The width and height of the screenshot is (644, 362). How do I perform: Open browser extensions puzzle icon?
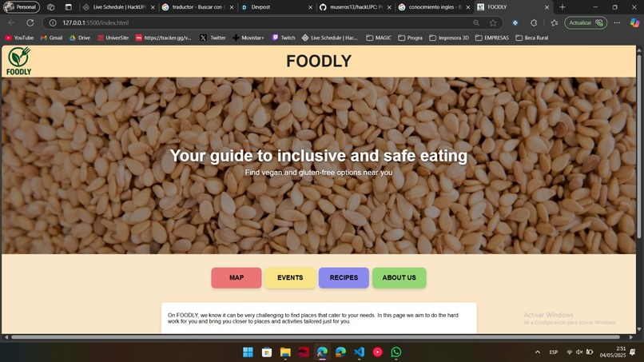pyautogui.click(x=534, y=22)
